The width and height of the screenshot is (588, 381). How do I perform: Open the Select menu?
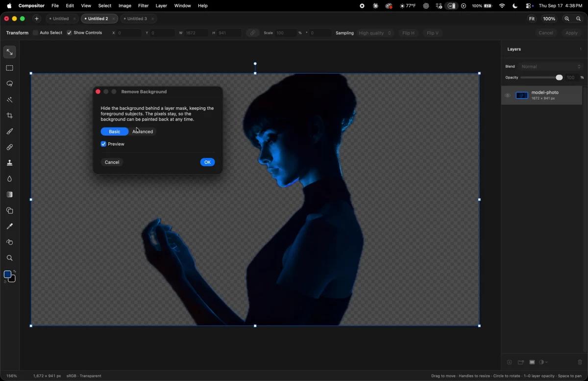coord(105,6)
